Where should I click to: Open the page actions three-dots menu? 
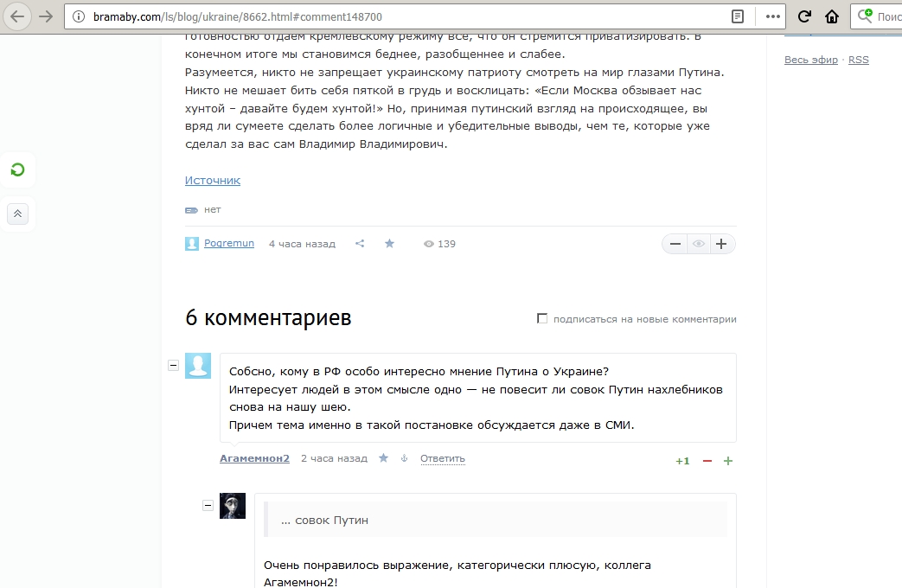point(773,16)
